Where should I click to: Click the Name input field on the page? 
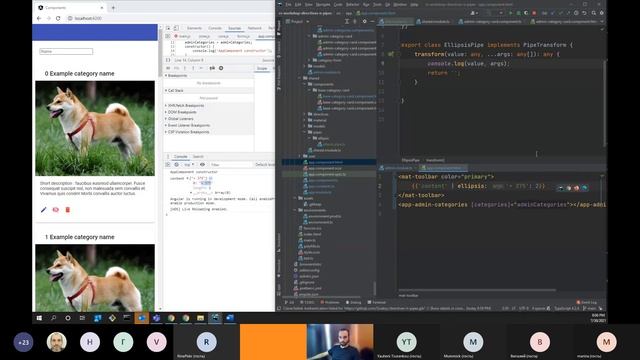tap(66, 51)
